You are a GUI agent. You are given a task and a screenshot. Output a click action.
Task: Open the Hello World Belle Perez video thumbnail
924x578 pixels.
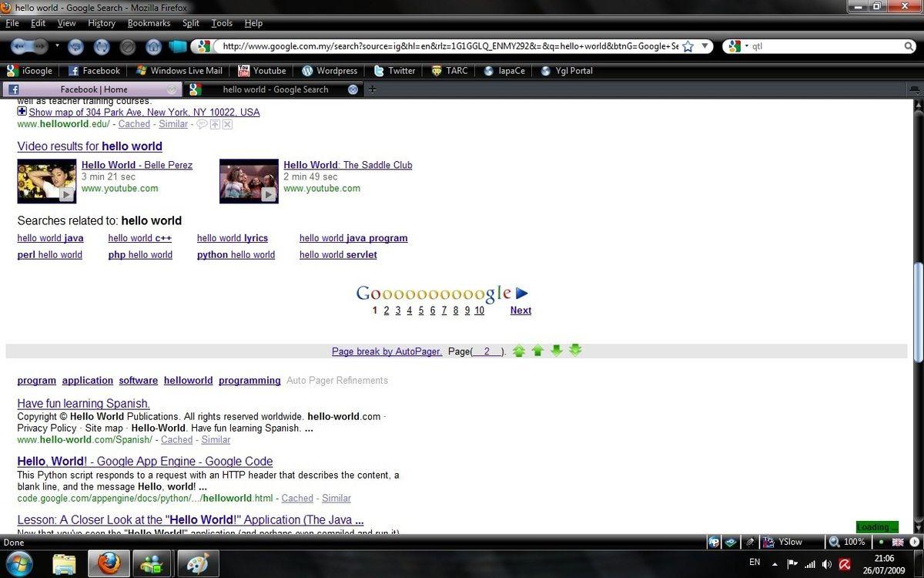[46, 181]
